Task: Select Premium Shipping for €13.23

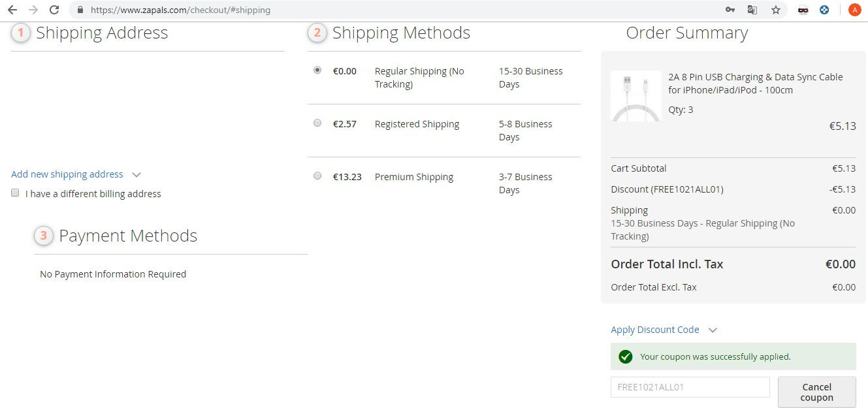Action: (317, 176)
